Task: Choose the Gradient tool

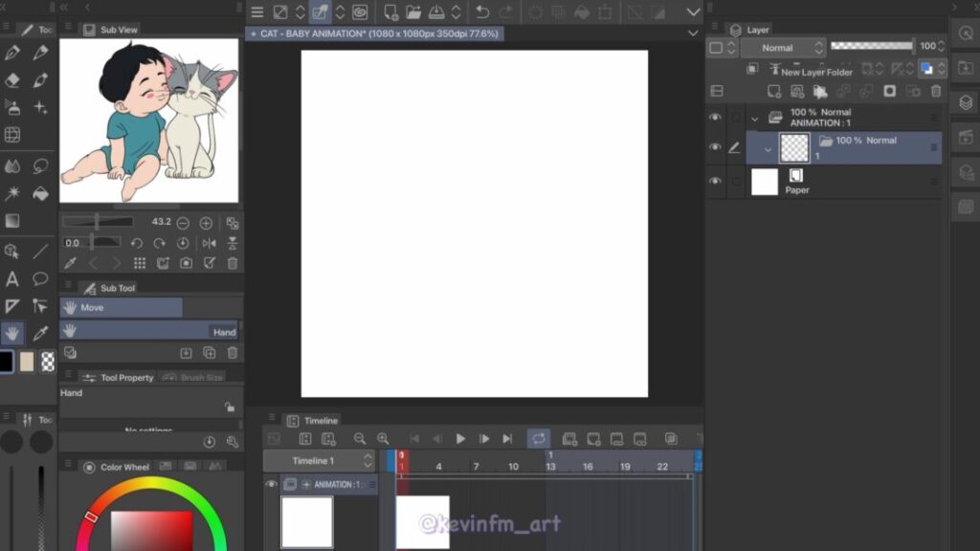Action: (12, 221)
